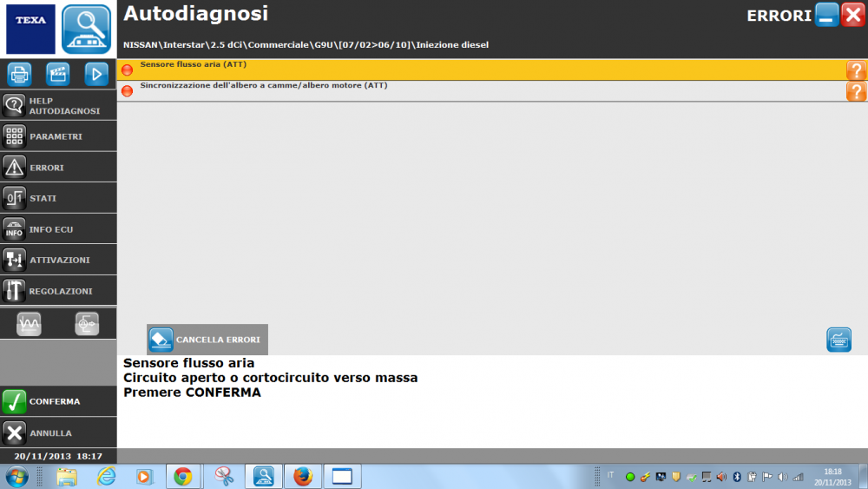Click the on-screen keyboard icon
Image resolution: width=868 pixels, height=489 pixels.
pyautogui.click(x=838, y=340)
